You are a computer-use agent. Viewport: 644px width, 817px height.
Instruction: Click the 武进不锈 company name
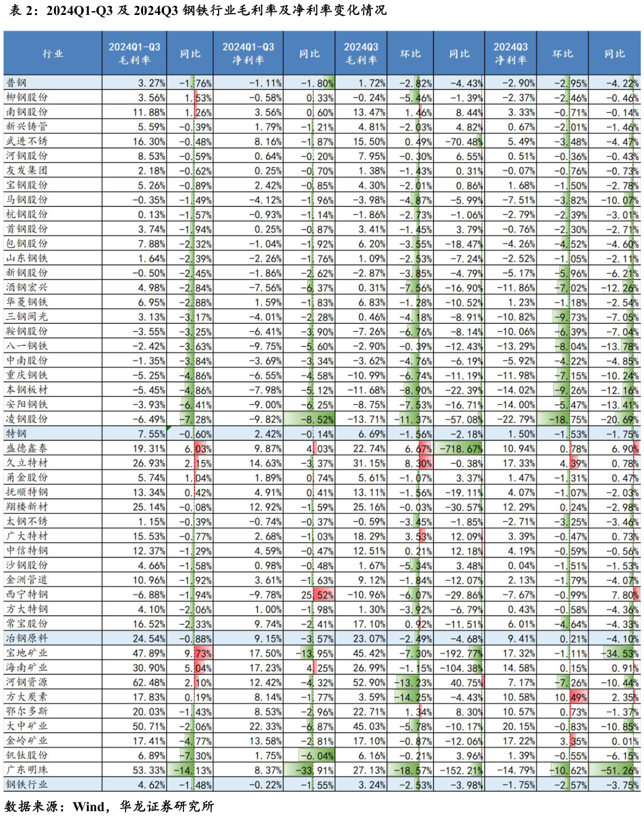[27, 141]
